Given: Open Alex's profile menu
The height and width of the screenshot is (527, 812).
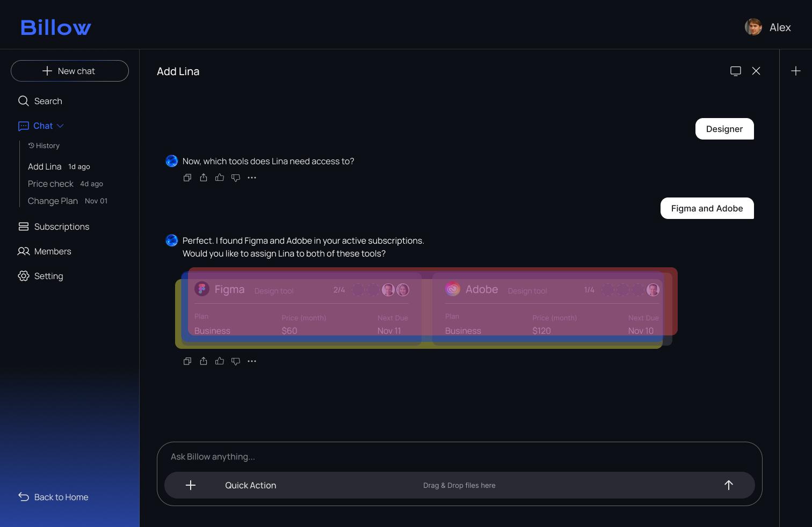Looking at the screenshot, I should pos(768,27).
